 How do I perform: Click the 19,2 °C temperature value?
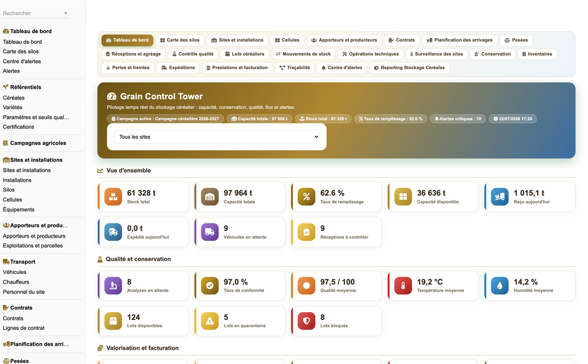pos(430,282)
